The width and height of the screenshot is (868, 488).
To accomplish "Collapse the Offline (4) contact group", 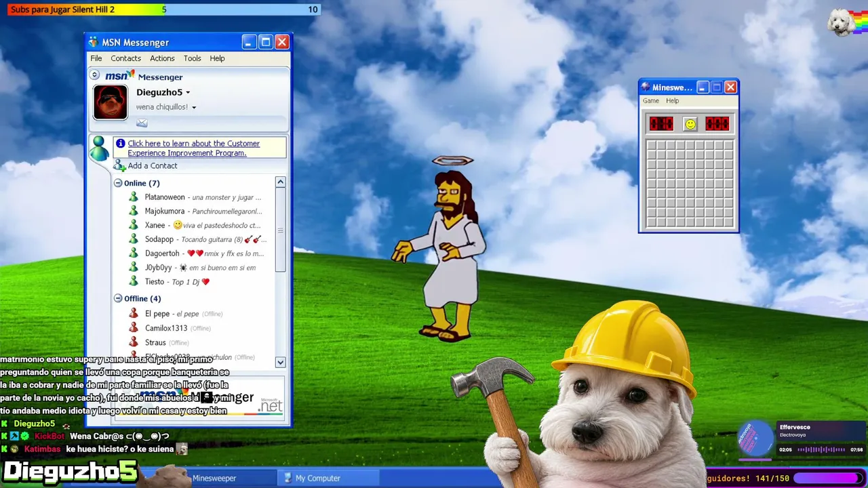I will tap(118, 298).
